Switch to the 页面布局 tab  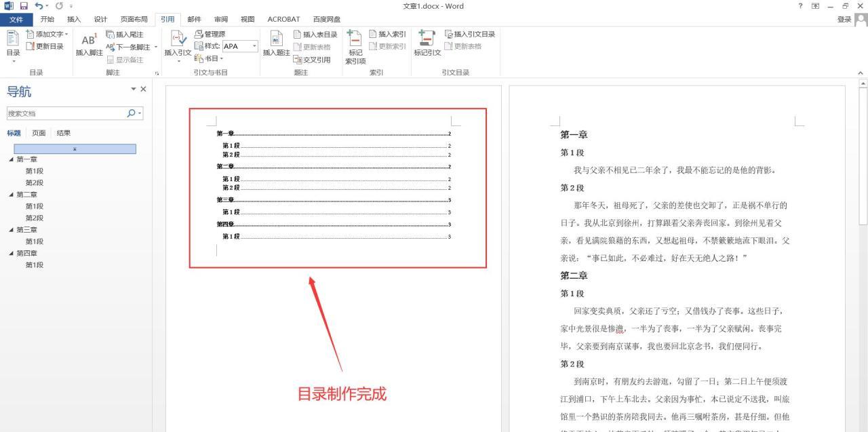[x=134, y=19]
